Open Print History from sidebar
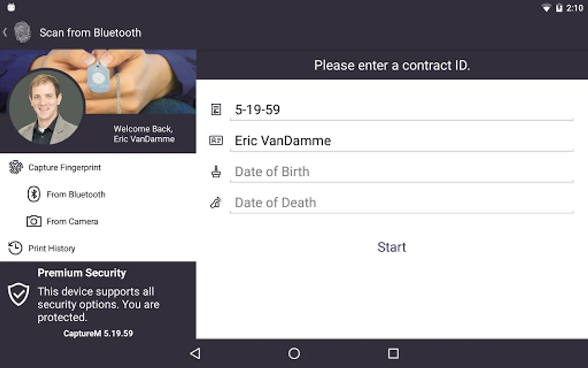Viewport: 588px width, 368px height. click(x=52, y=248)
